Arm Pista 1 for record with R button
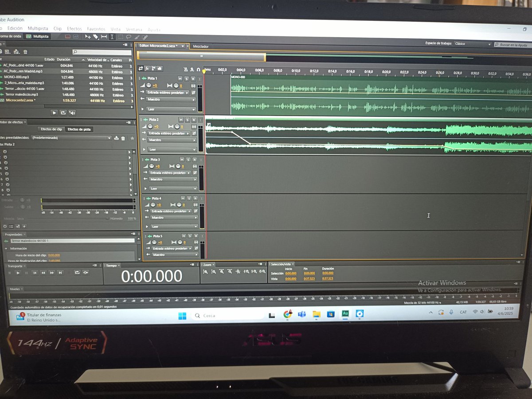The width and height of the screenshot is (532, 399). tap(193, 78)
